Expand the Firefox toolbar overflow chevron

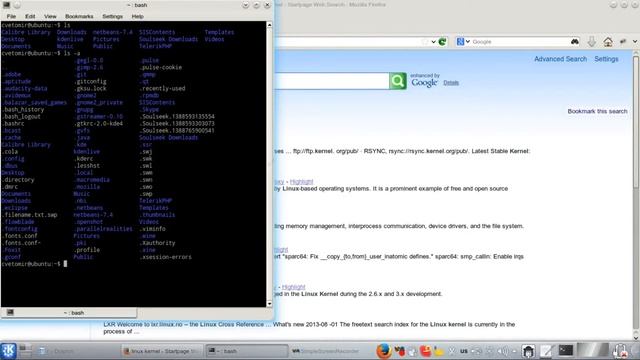pos(635,42)
